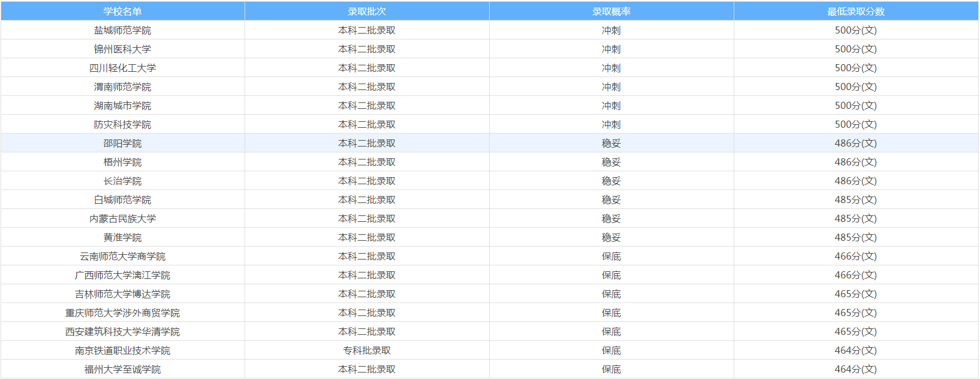Click 465分(文) in the 西安建筑科技大学华清学院 row
The width and height of the screenshot is (980, 379).
point(856,331)
